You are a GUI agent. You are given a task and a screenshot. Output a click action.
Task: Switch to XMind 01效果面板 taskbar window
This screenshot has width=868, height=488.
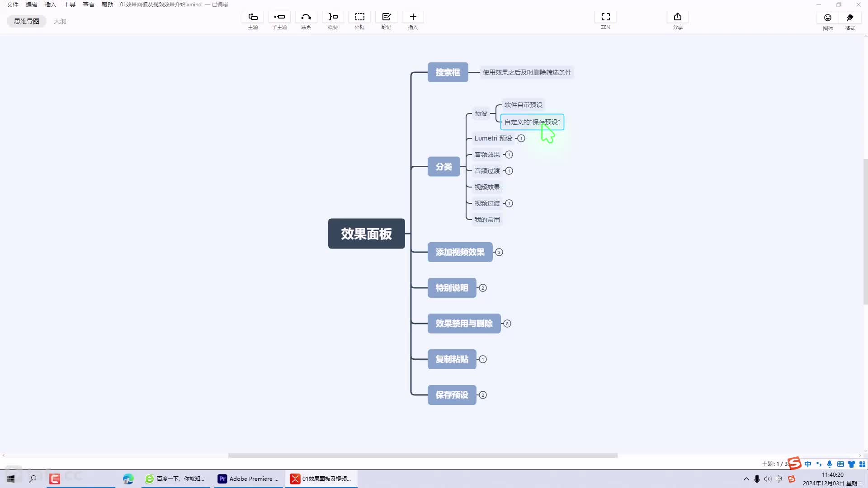(321, 479)
